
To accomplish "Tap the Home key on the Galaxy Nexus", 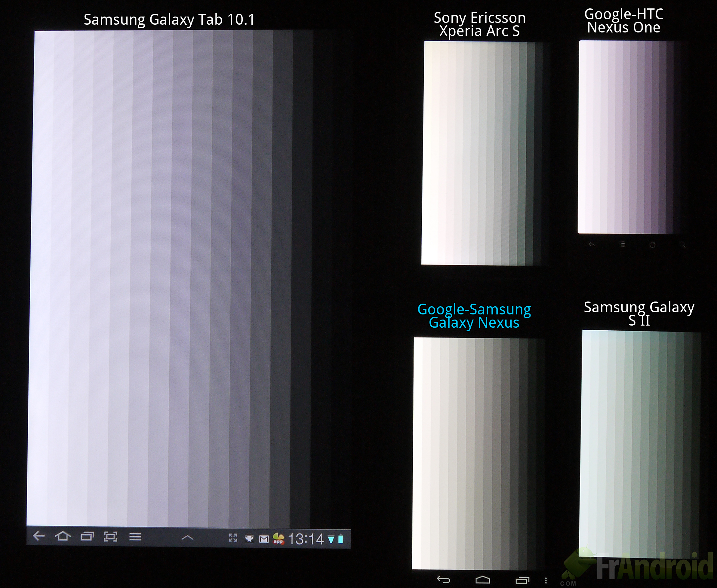I will 483,580.
